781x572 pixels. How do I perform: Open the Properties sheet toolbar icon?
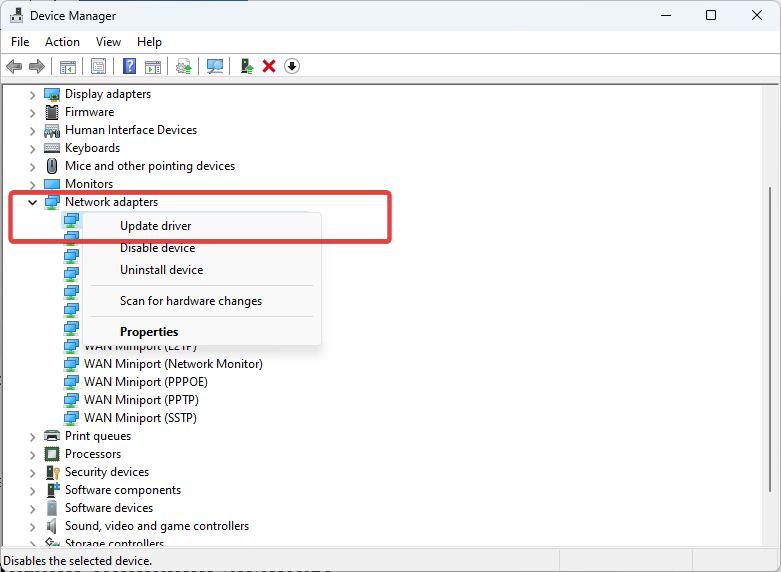click(x=99, y=66)
